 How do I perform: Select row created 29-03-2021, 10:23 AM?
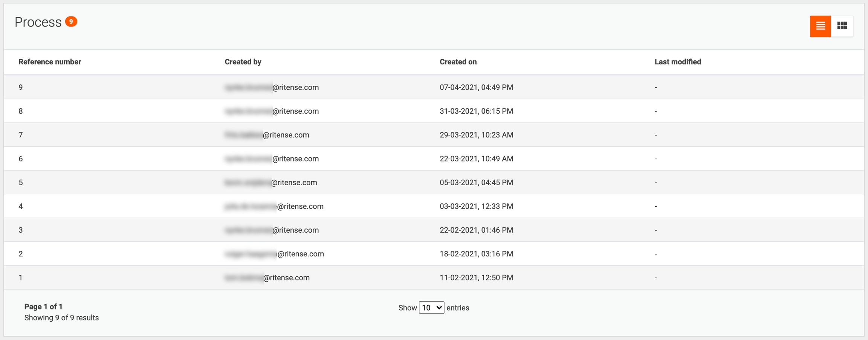(x=476, y=135)
